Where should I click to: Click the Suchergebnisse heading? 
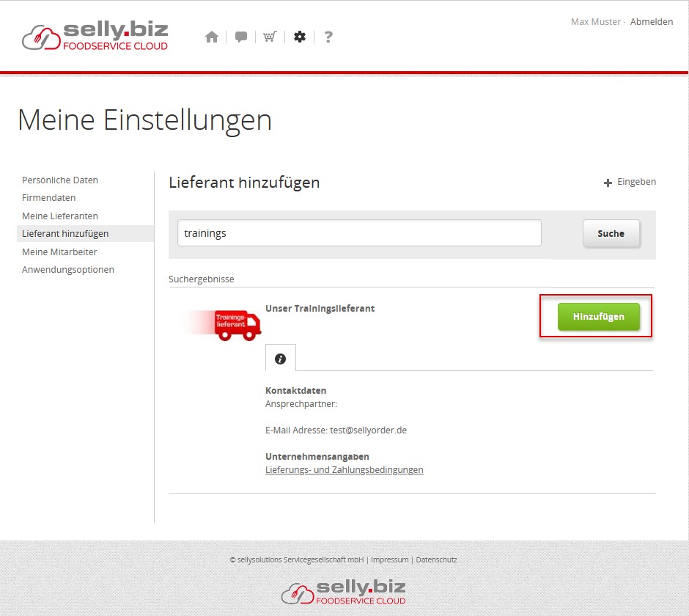pyautogui.click(x=202, y=279)
